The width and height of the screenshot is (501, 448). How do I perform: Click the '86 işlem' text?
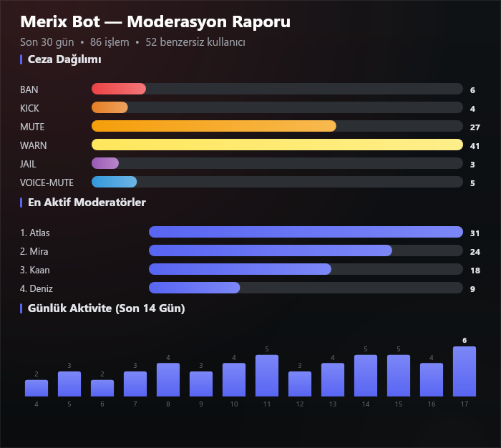coord(110,42)
